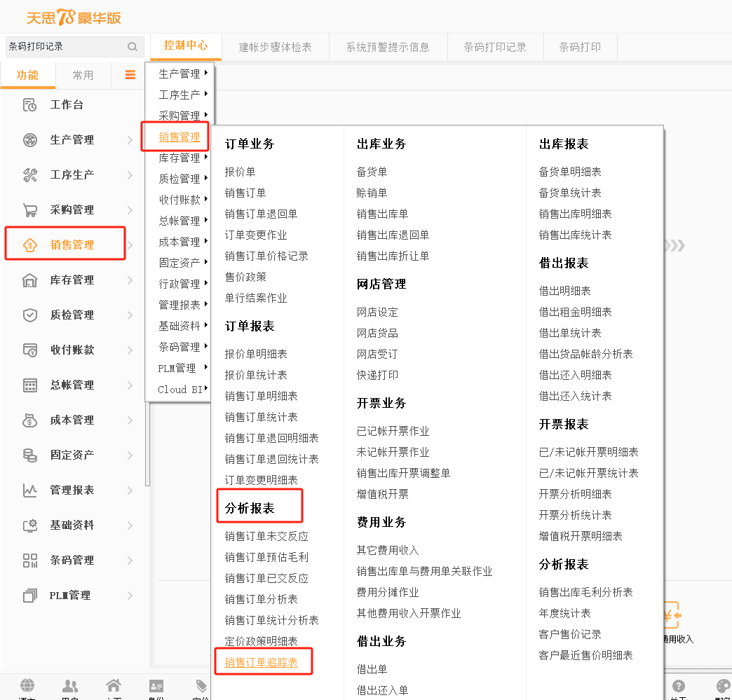Switch to the 系统预警提示信息 tab

[388, 47]
